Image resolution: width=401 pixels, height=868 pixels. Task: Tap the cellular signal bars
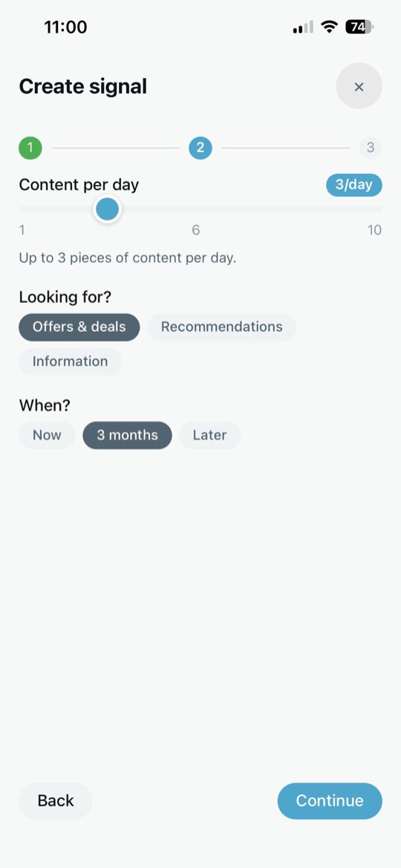coord(303,27)
